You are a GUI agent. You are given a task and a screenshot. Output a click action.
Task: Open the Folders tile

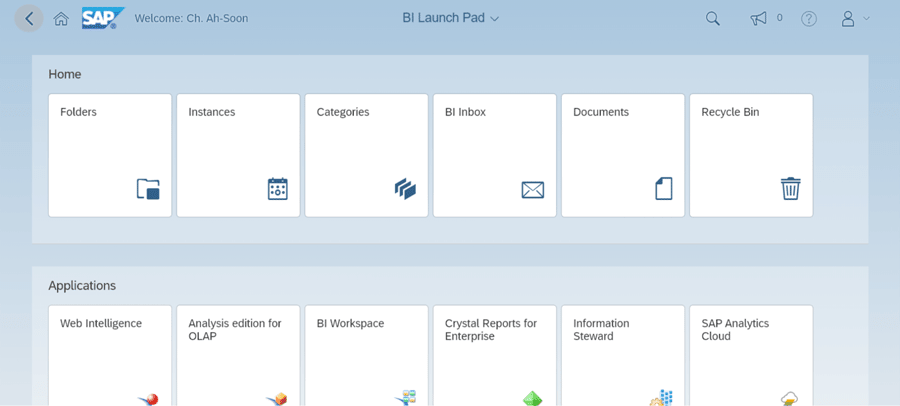(110, 156)
